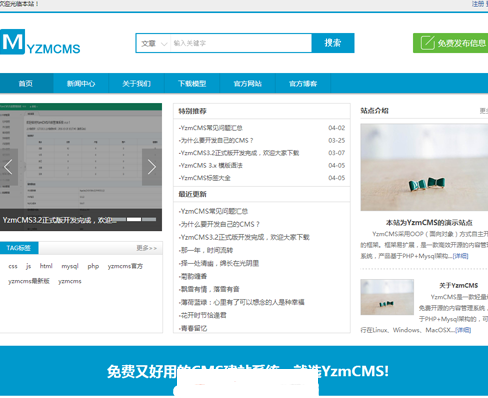Click [详细] link after site introduction
The image size is (488, 398).
coord(460,256)
